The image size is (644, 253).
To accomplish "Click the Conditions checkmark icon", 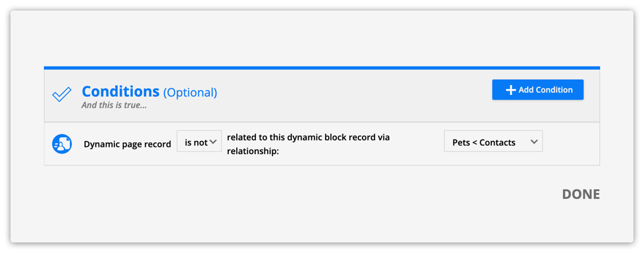I will 62,95.
